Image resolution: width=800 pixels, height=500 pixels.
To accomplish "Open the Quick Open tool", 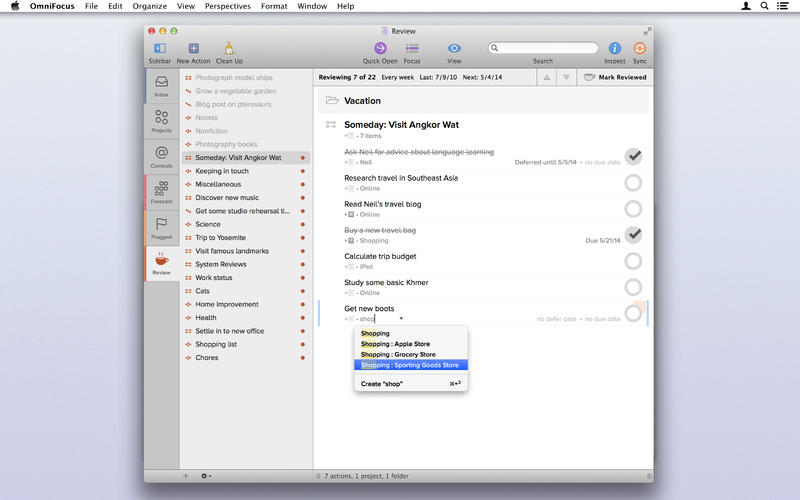I will (380, 48).
